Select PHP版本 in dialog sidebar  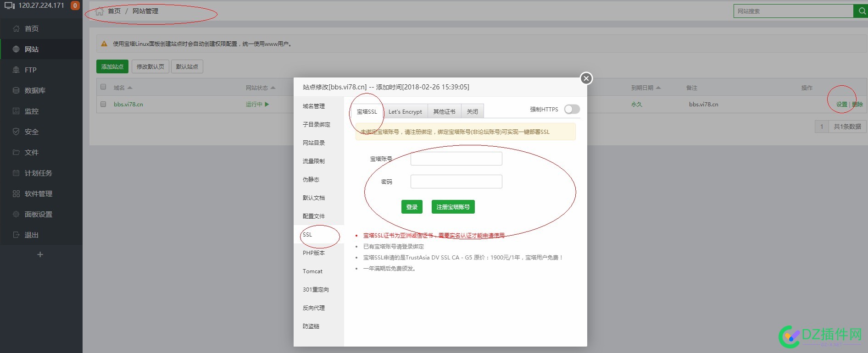point(319,253)
